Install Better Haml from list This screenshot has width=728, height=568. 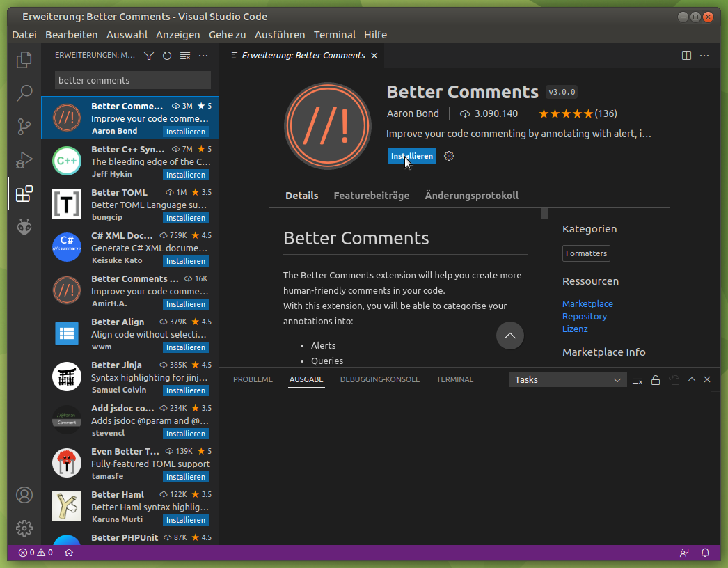186,520
